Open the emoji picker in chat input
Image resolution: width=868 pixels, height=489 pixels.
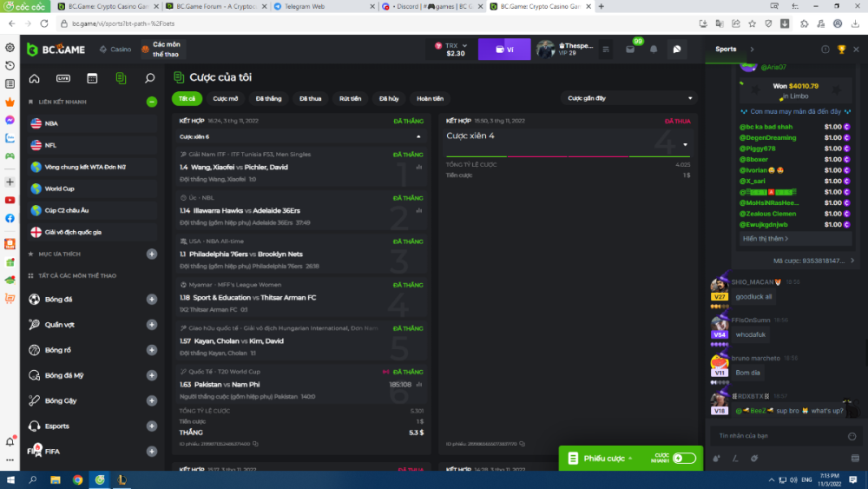tap(853, 436)
